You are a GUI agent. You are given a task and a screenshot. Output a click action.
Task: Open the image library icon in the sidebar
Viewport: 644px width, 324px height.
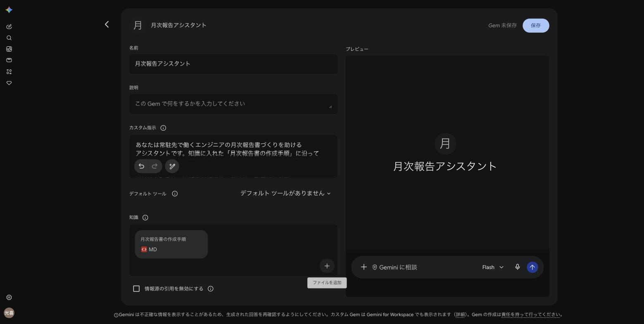[x=9, y=49]
